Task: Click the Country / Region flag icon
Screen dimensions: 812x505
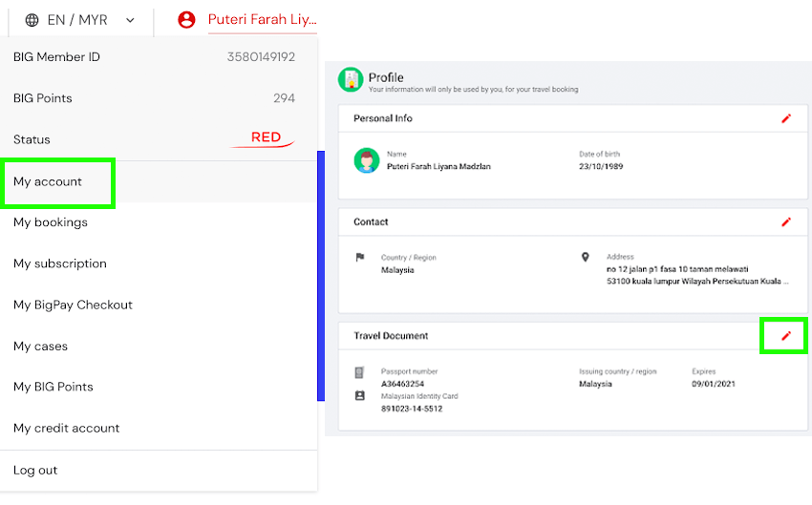Action: tap(360, 258)
